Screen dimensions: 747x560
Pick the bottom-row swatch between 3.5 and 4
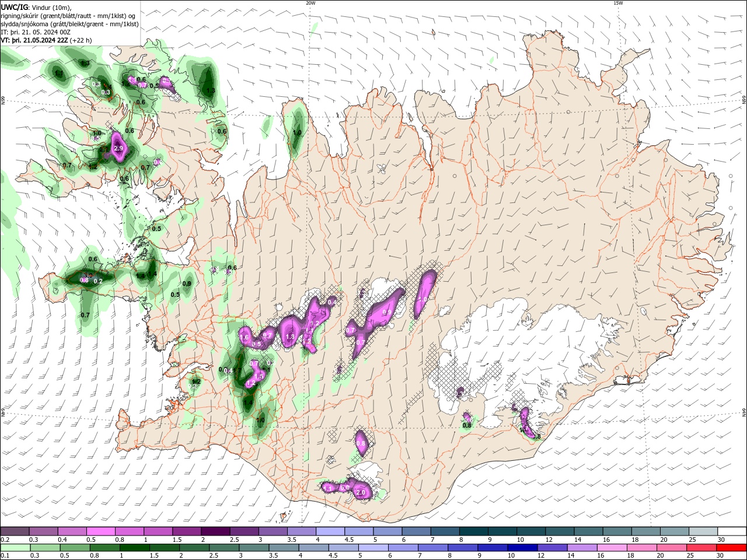(x=284, y=548)
